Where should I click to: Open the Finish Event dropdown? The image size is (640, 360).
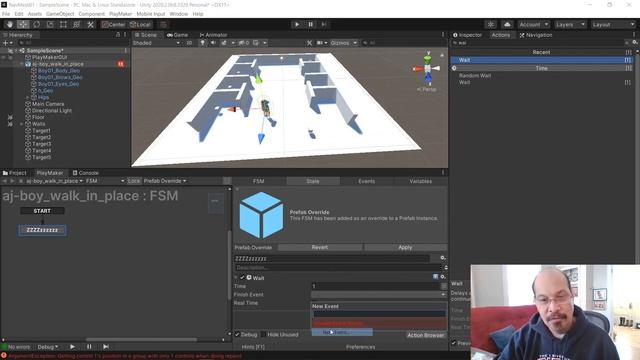(x=379, y=295)
